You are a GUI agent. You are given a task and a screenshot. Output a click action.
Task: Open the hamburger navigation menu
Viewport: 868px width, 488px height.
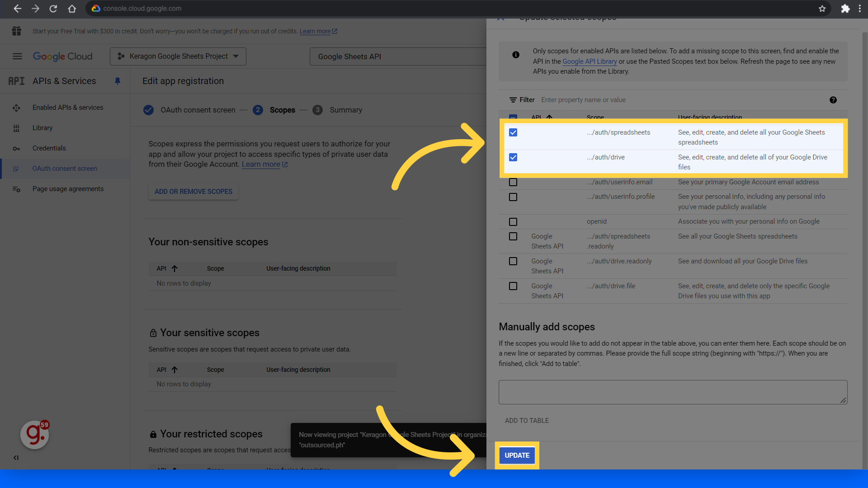point(17,56)
